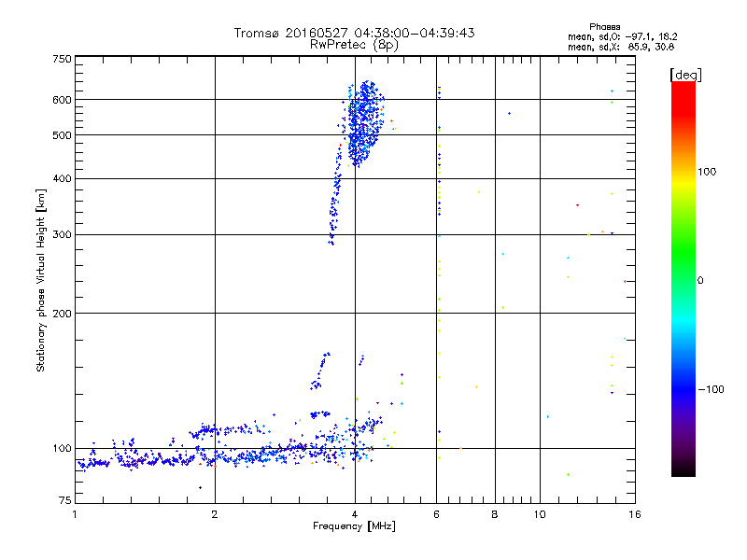This screenshot has height=560, width=747.
Task: Click the vertical column of yellow points at 6 MHz
Action: click(x=439, y=272)
